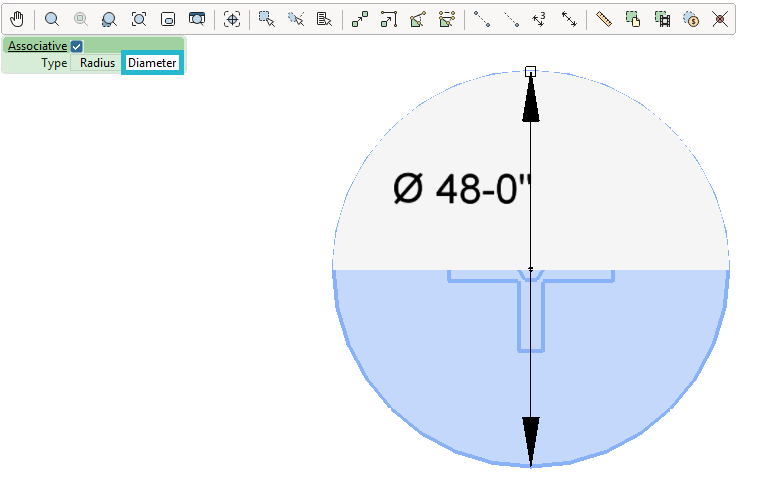762x489 pixels.
Task: Switch Type to Radius
Action: coord(97,63)
